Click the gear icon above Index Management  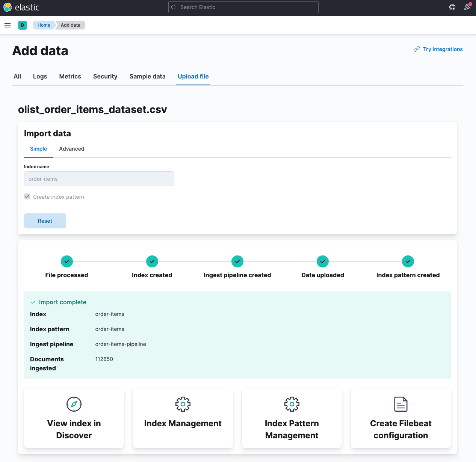183,404
